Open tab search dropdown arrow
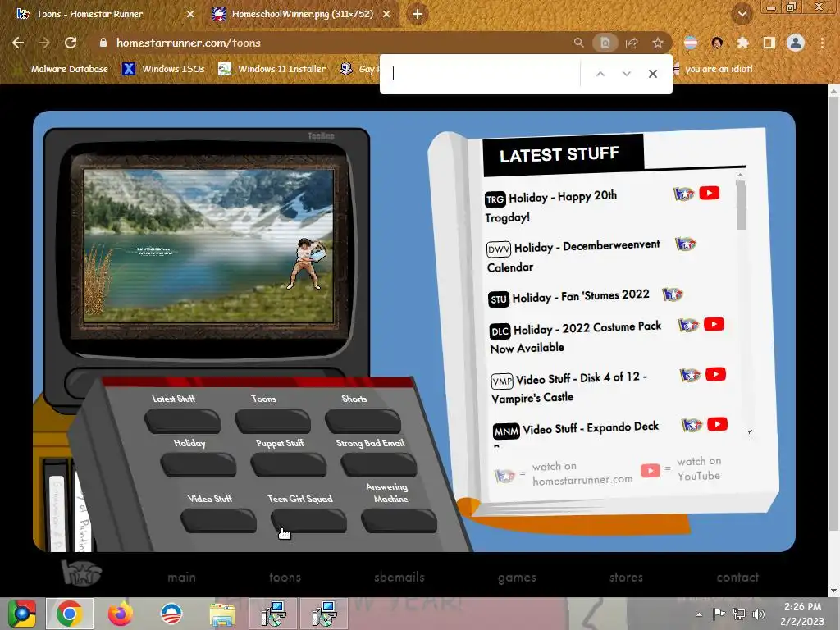Screen dimensions: 840x630 (742, 15)
